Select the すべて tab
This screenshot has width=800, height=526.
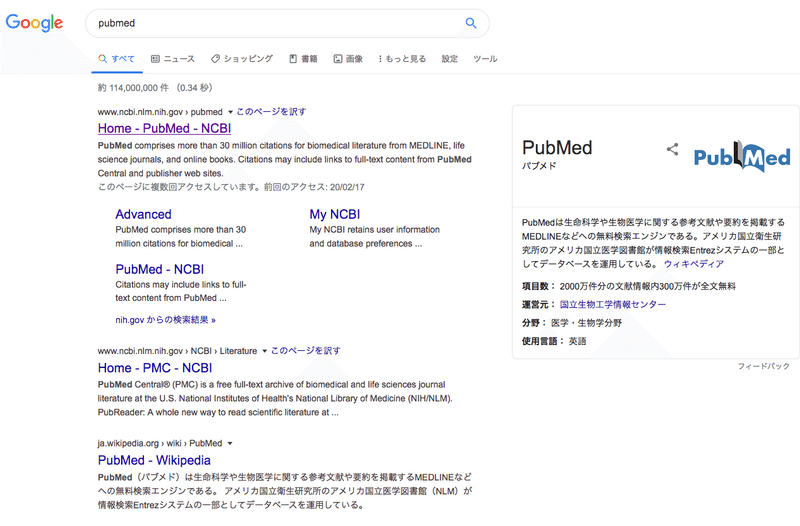pyautogui.click(x=117, y=59)
